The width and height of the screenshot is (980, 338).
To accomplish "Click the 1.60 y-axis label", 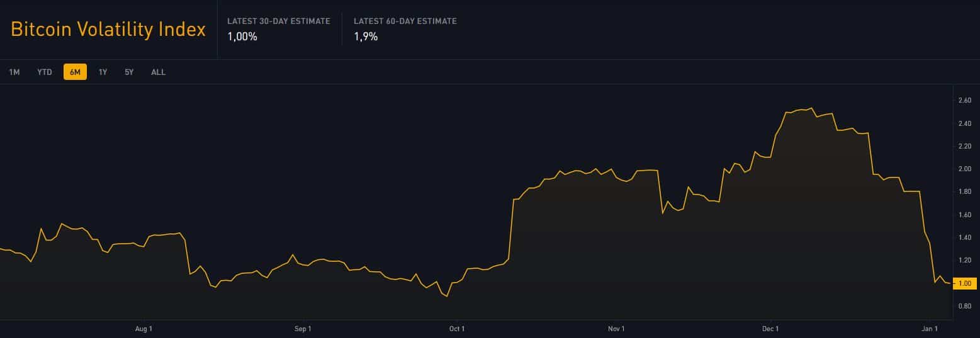I will [x=964, y=215].
